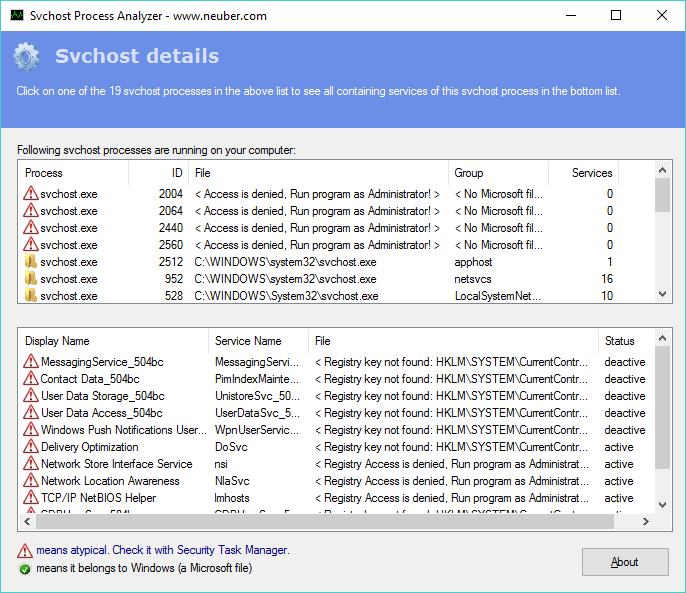
Task: Click warning icon beside User Data Storage_504bc
Action: coord(31,396)
